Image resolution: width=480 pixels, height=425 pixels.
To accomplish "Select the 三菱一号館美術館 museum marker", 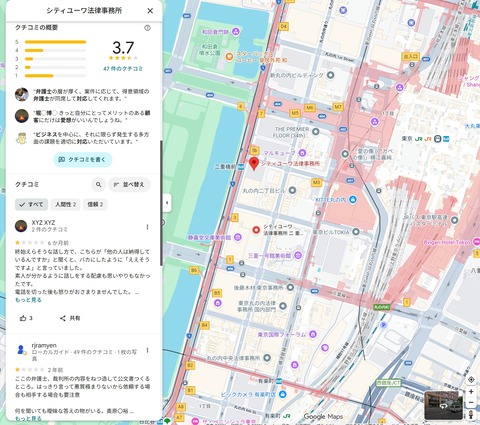I will pos(298,256).
